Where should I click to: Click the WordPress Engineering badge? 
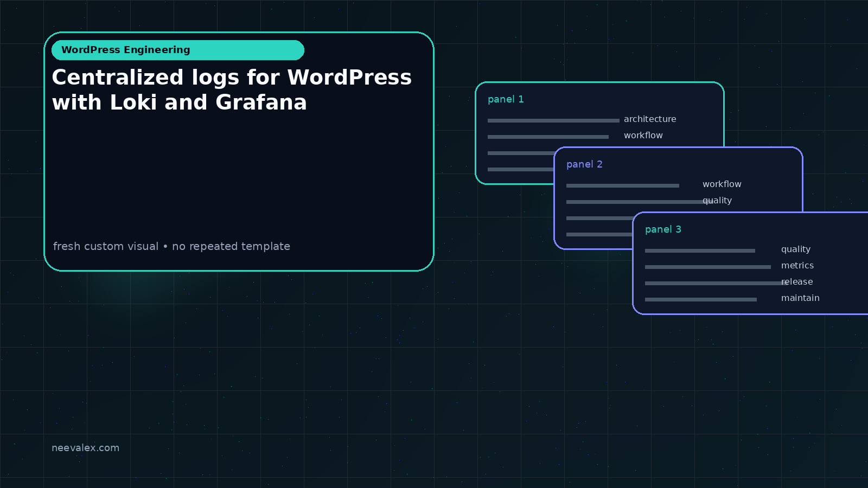pyautogui.click(x=178, y=50)
